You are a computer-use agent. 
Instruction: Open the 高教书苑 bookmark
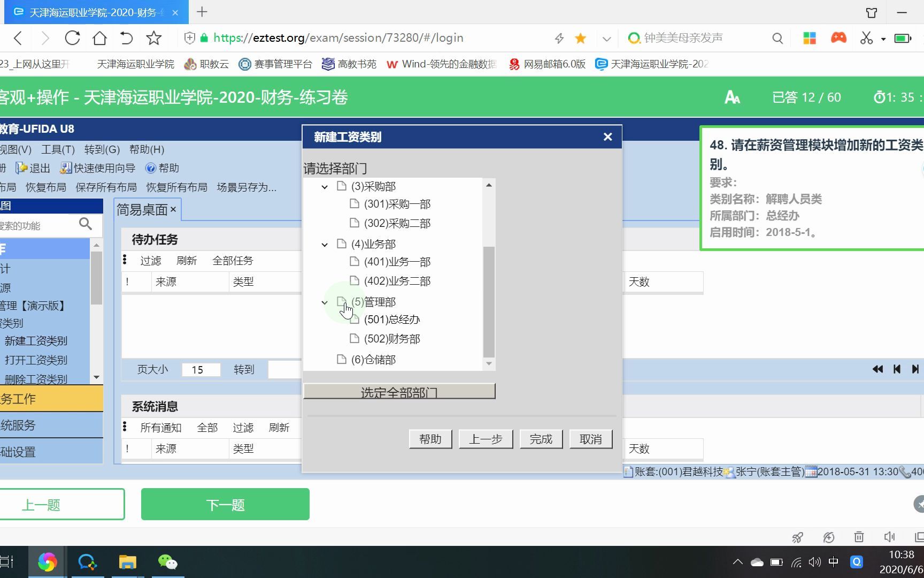point(349,64)
